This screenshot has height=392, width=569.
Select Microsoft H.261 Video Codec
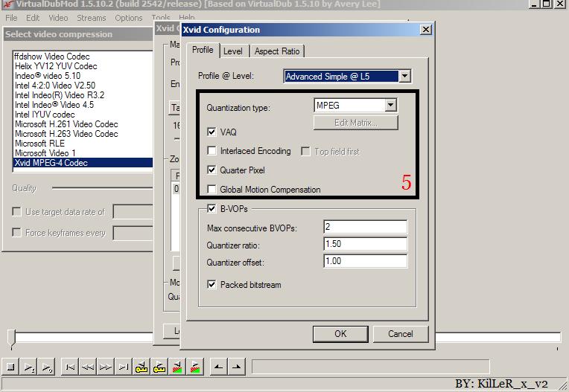[x=83, y=124]
